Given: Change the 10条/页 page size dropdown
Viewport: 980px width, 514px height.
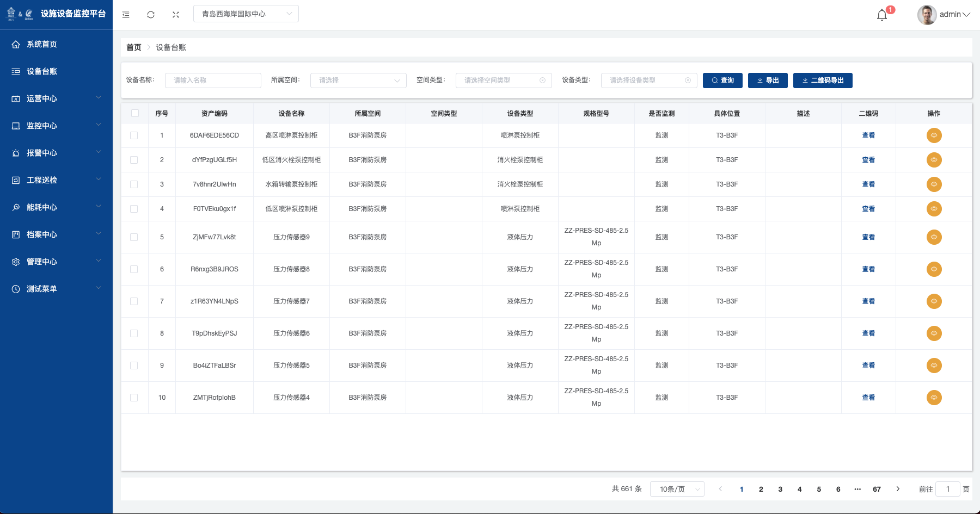Looking at the screenshot, I should (679, 489).
